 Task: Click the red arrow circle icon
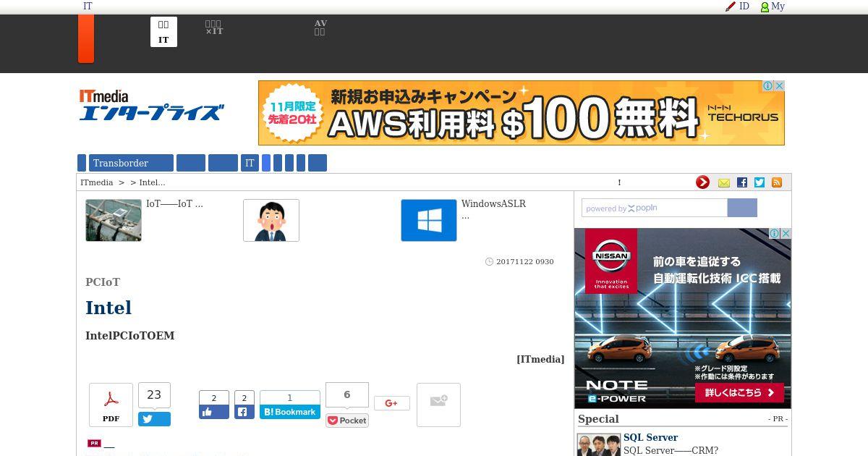tap(702, 182)
